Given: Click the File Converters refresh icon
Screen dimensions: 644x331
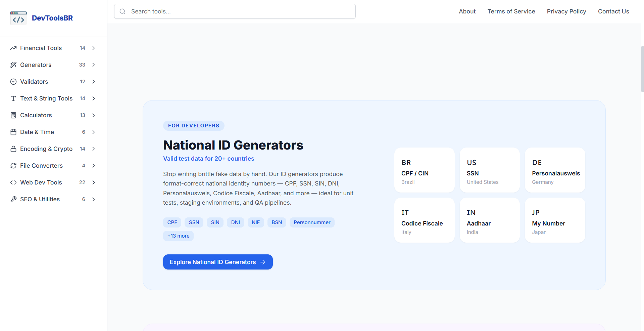Looking at the screenshot, I should 13,166.
